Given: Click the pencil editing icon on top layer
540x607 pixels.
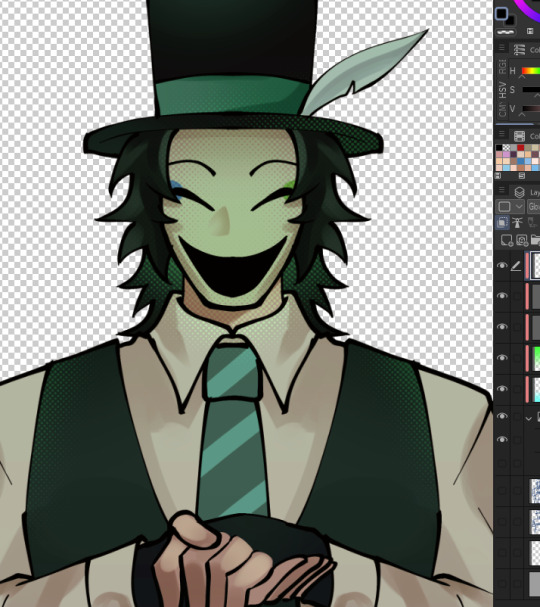Looking at the screenshot, I should (x=516, y=266).
